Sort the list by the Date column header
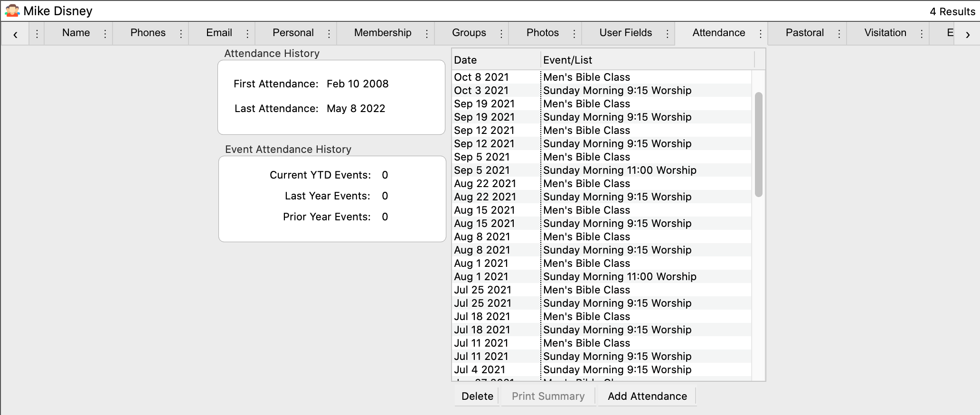This screenshot has width=980, height=415. 495,60
